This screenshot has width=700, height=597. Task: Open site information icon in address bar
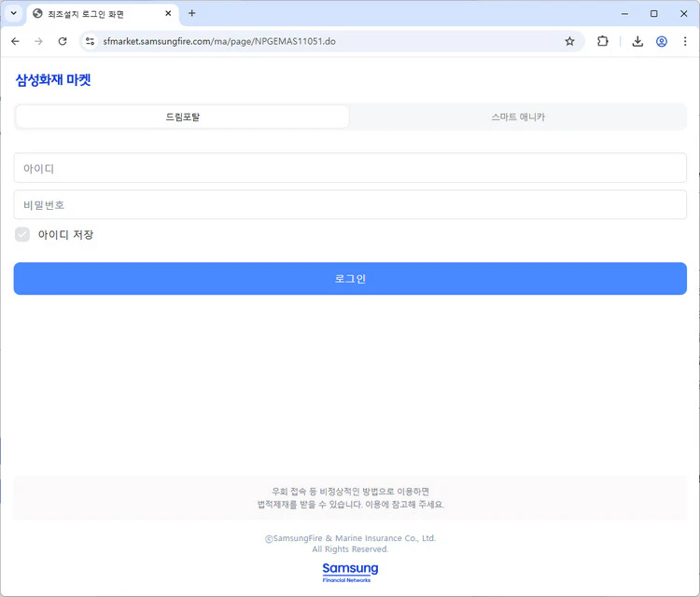[90, 41]
